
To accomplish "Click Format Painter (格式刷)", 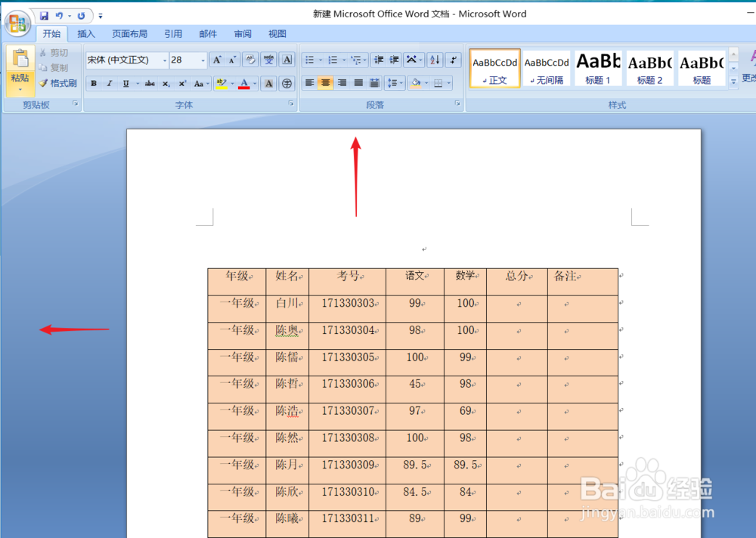I will click(58, 83).
